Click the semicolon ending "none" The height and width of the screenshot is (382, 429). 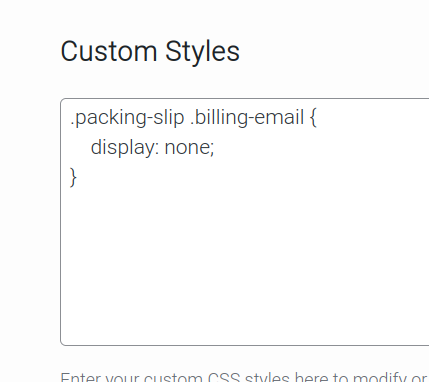coord(212,150)
